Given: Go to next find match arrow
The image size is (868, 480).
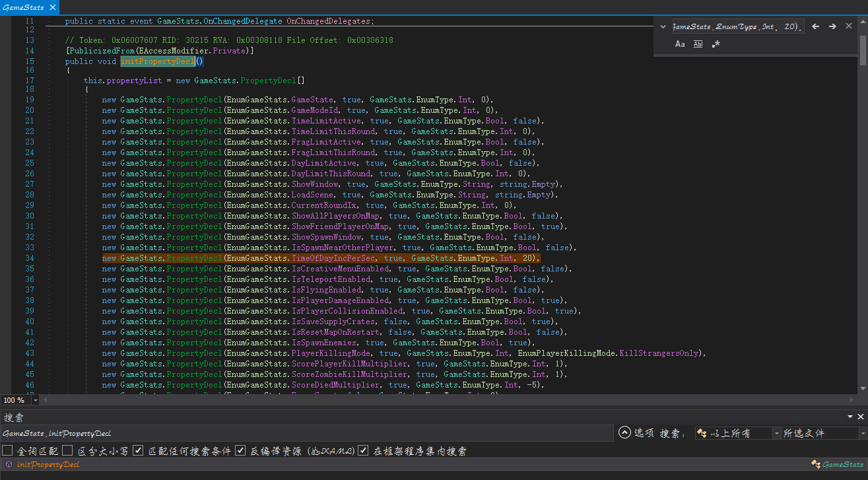Looking at the screenshot, I should coord(832,26).
